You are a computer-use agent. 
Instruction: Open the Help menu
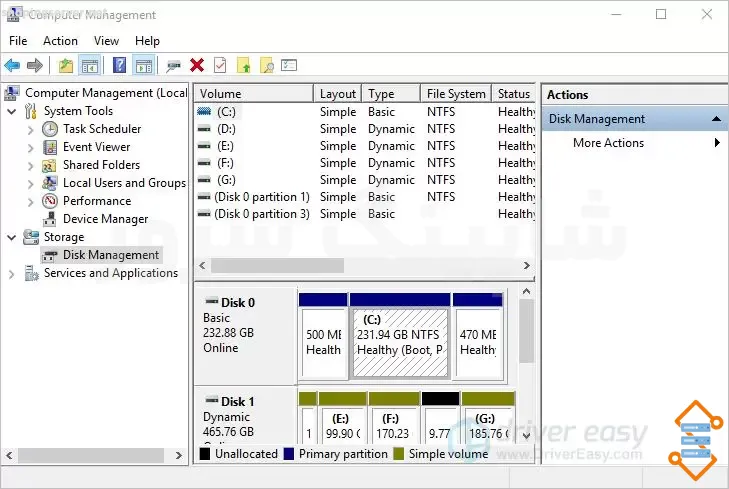click(147, 41)
